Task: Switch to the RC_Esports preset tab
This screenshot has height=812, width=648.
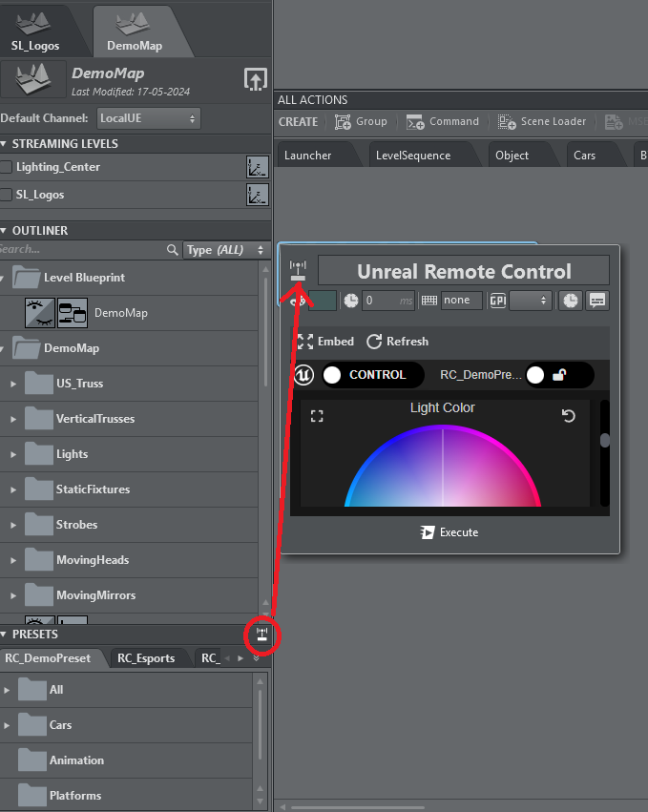Action: [x=146, y=657]
